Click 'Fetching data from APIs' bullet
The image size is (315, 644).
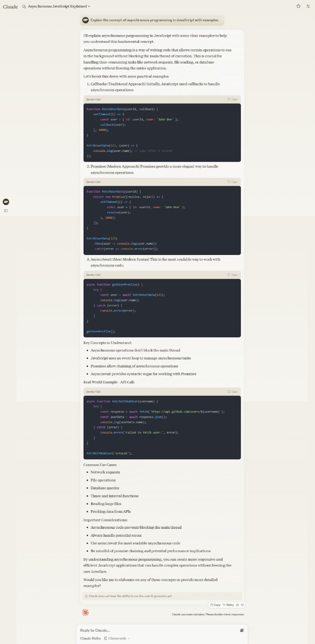coord(111,512)
